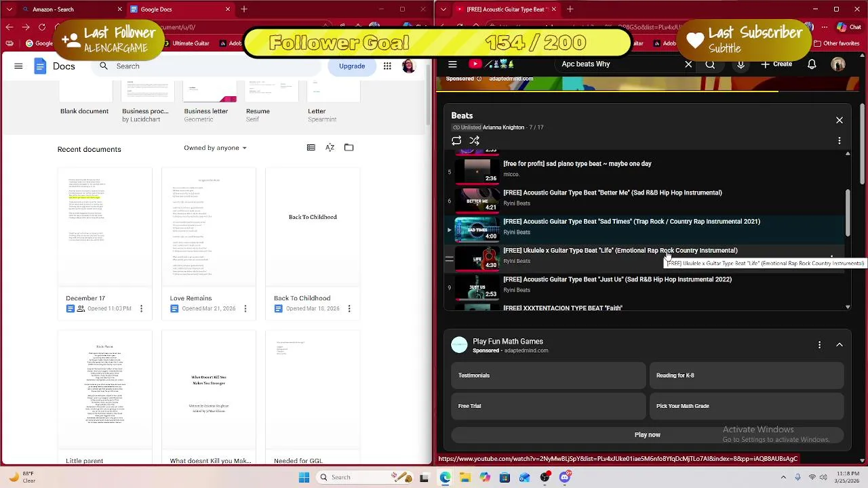Open the Google account avatar in Docs
868x488 pixels.
[x=409, y=66]
